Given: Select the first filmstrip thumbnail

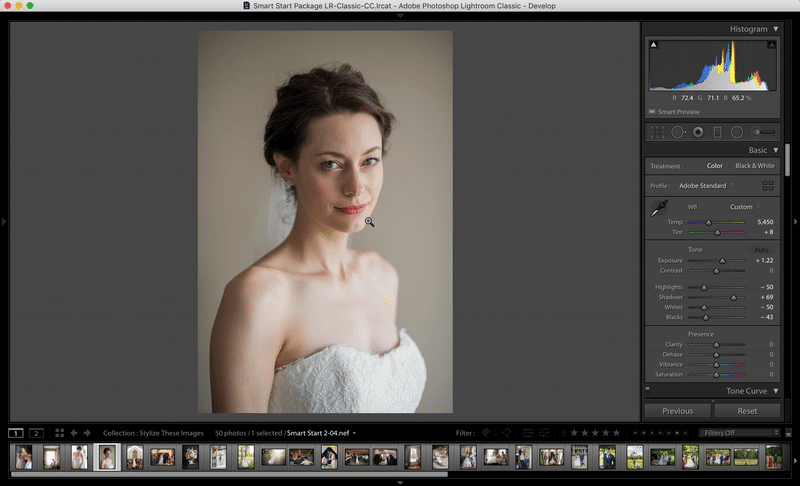Looking at the screenshot, I should pos(23,457).
